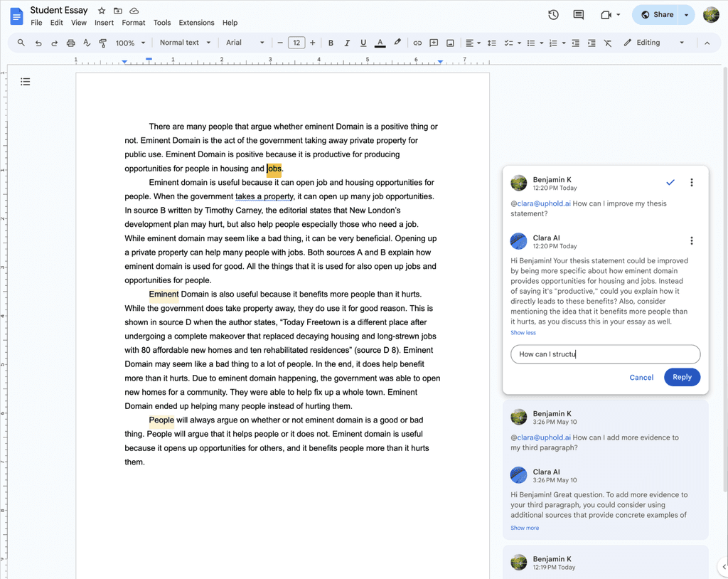
Task: Open the Help menu
Action: click(x=230, y=22)
